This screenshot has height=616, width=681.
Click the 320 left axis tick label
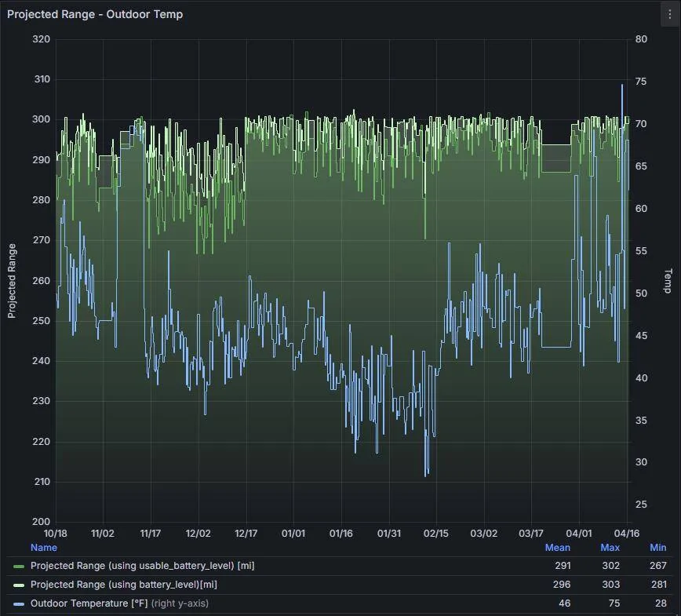[42, 39]
